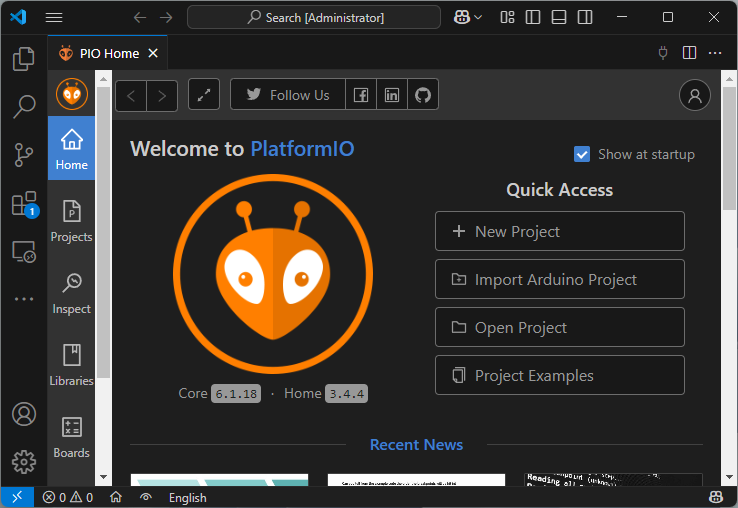Click the Search [Administrator] command box
Screen dimensions: 738x508
point(314,17)
